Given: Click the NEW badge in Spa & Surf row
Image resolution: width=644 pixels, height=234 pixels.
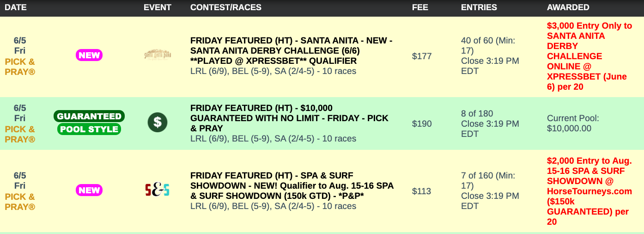Looking at the screenshot, I should coord(89,190).
